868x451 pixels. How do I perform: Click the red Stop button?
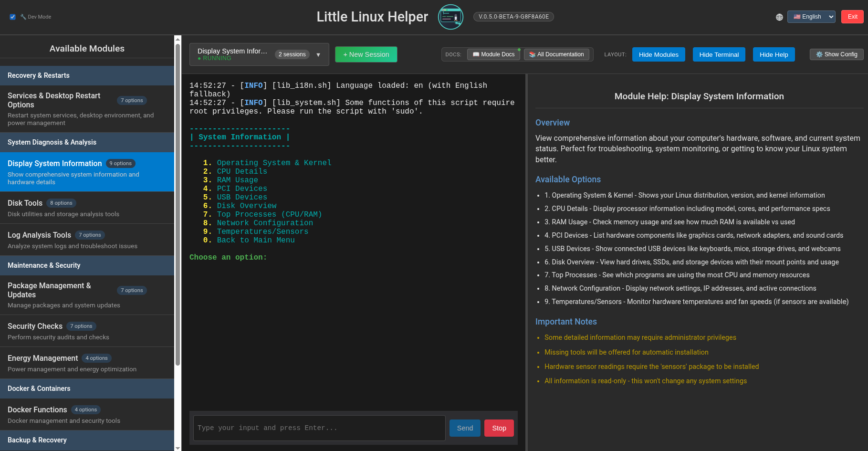click(499, 428)
